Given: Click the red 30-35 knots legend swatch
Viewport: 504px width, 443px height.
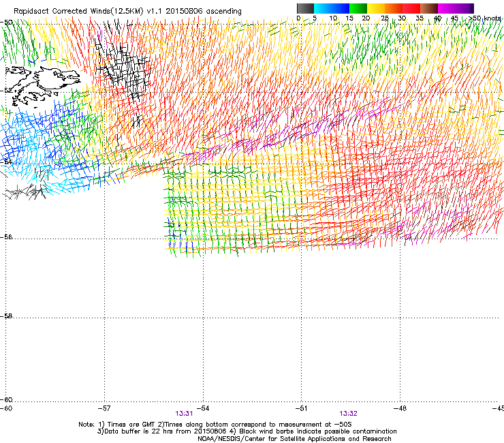Looking at the screenshot, I should click(411, 8).
